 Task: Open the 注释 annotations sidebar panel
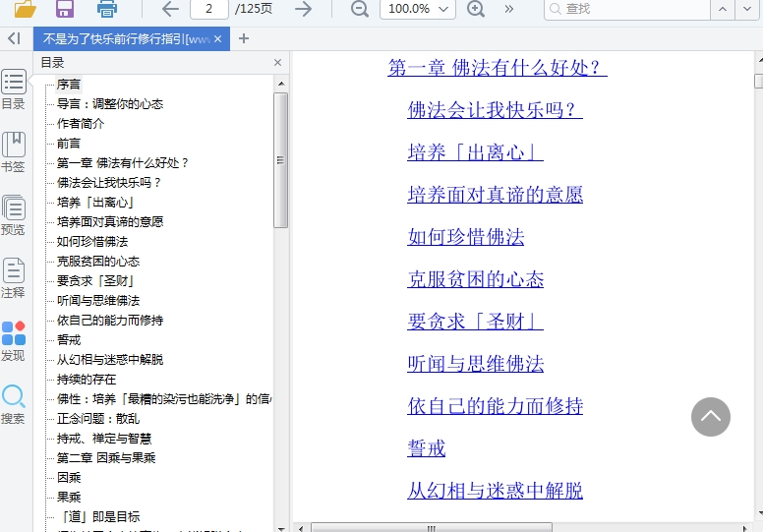[13, 278]
